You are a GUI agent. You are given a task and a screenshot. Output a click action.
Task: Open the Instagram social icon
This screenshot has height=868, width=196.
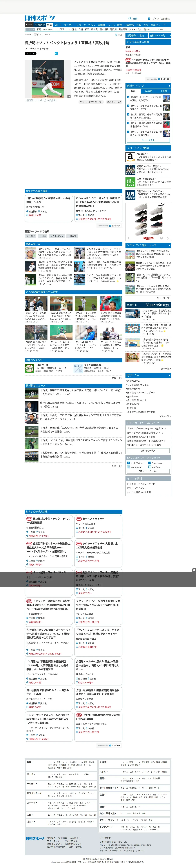(x=129, y=467)
